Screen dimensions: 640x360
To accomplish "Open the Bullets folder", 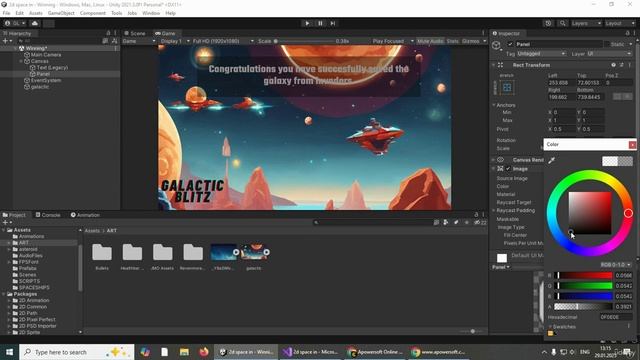I will pyautogui.click(x=102, y=257).
